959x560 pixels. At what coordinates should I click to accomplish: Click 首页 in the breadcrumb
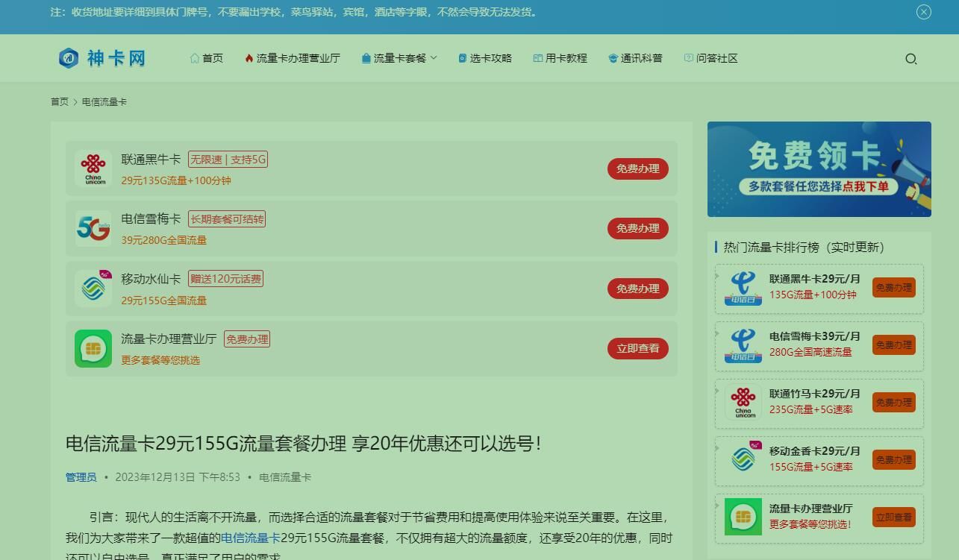point(60,101)
